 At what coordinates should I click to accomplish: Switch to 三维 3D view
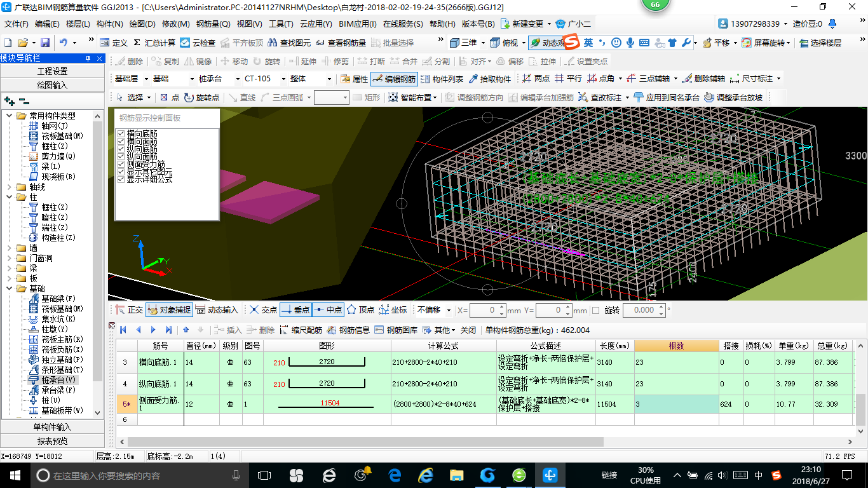[x=463, y=43]
